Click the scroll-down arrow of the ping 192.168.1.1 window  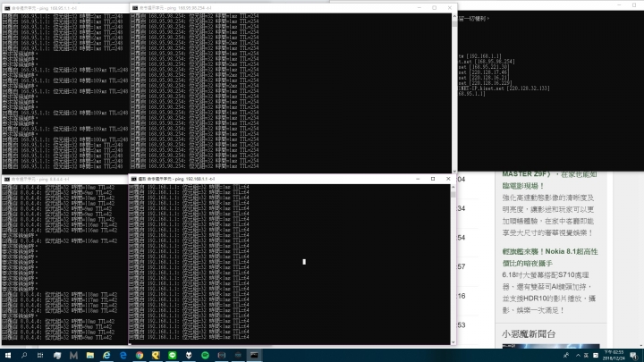[x=453, y=341]
